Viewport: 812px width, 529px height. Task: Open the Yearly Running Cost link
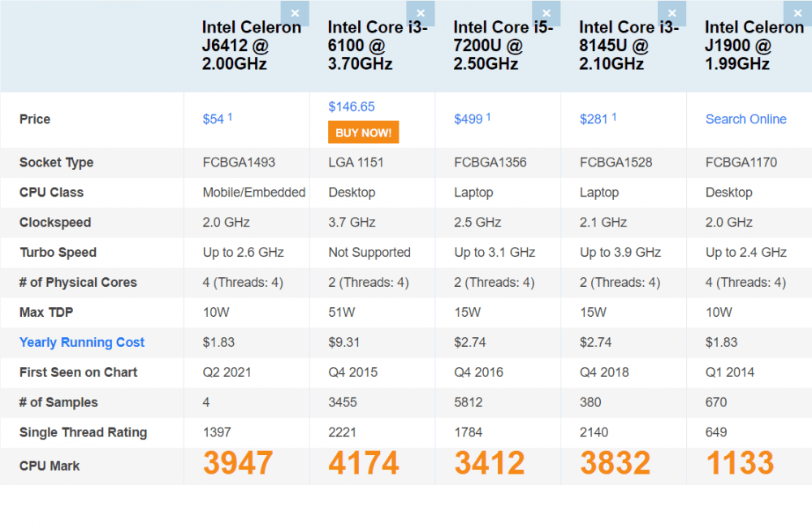(x=82, y=342)
